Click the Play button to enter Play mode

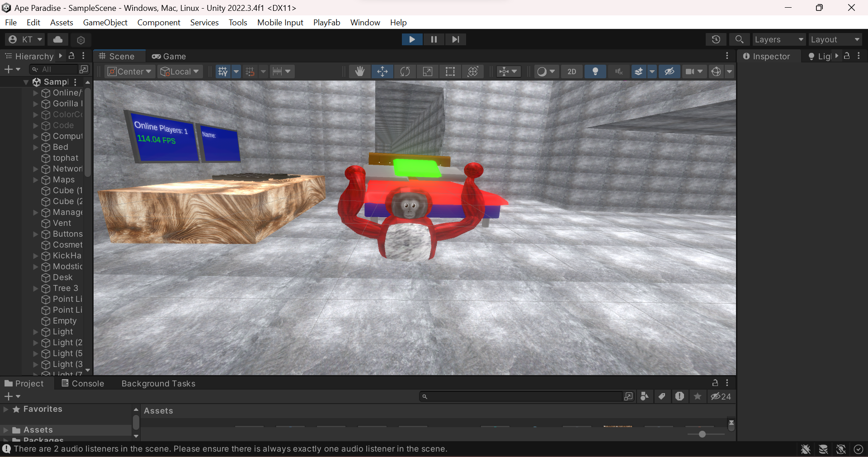[412, 39]
